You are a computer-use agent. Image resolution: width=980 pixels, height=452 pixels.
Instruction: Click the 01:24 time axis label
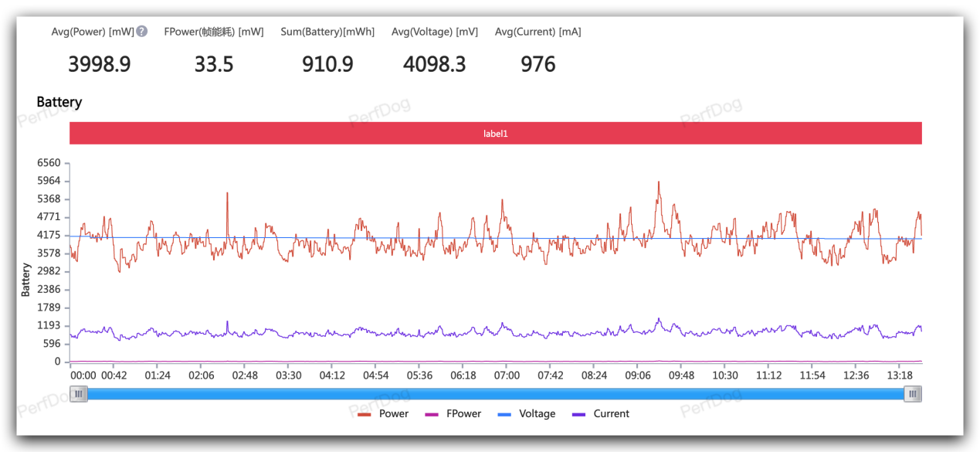[157, 376]
